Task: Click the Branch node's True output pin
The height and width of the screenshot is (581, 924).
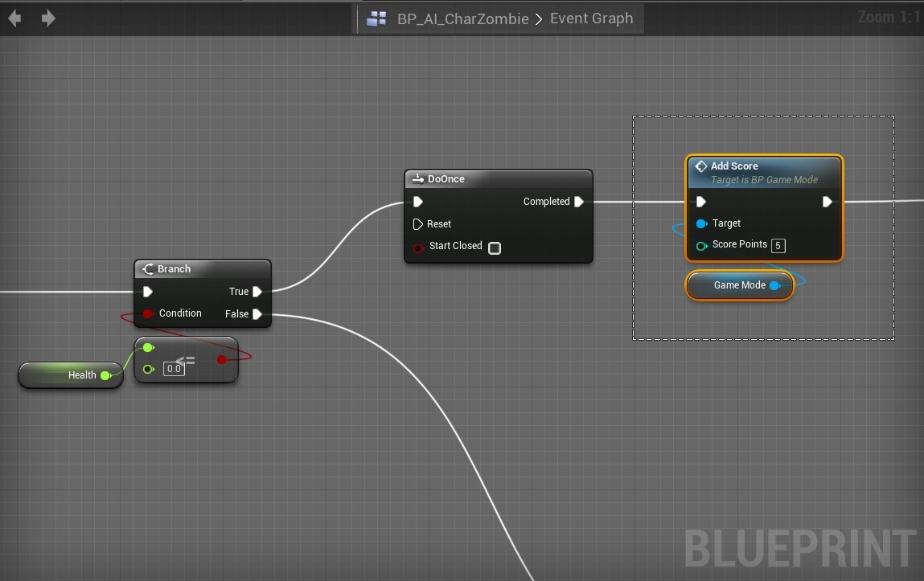Action: pyautogui.click(x=257, y=292)
